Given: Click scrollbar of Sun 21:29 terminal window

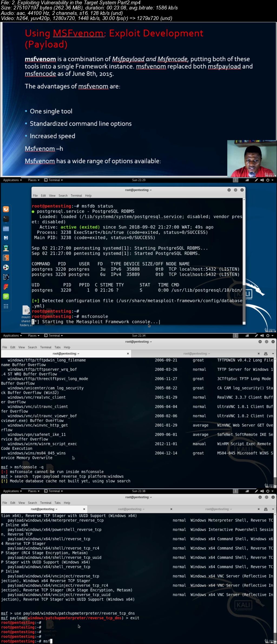Looking at the screenshot, I should click(x=244, y=261).
